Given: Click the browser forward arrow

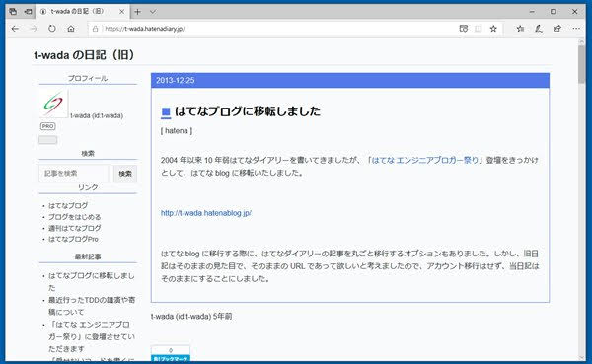Looking at the screenshot, I should [x=34, y=29].
